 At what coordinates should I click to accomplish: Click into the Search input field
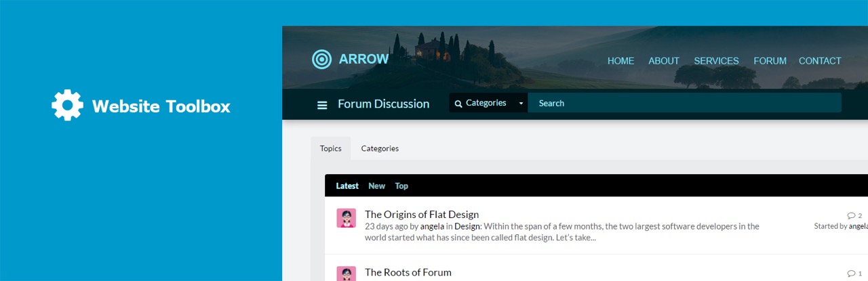(684, 103)
